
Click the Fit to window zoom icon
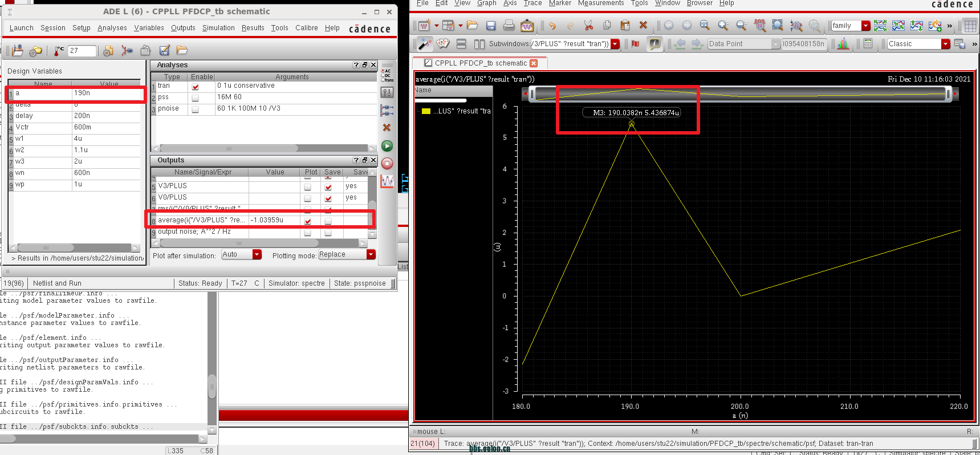coord(705,26)
